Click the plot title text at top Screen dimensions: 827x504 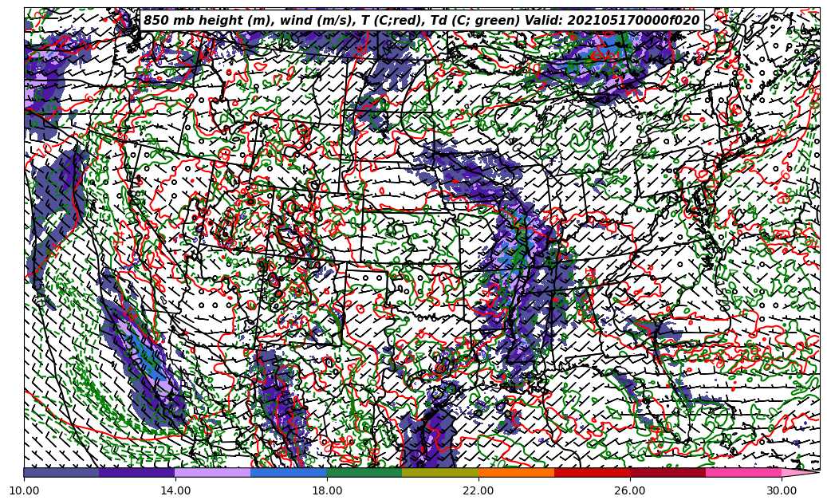click(x=421, y=21)
